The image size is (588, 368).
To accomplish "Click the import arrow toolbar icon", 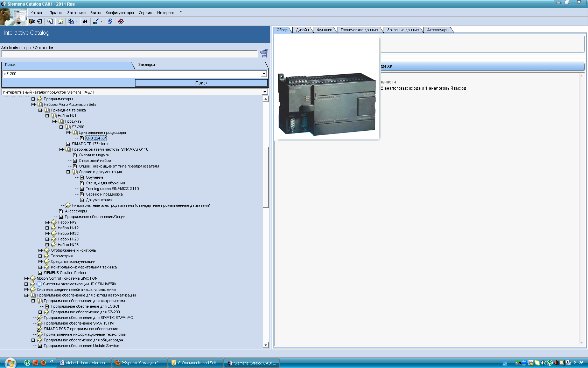I will [40, 21].
